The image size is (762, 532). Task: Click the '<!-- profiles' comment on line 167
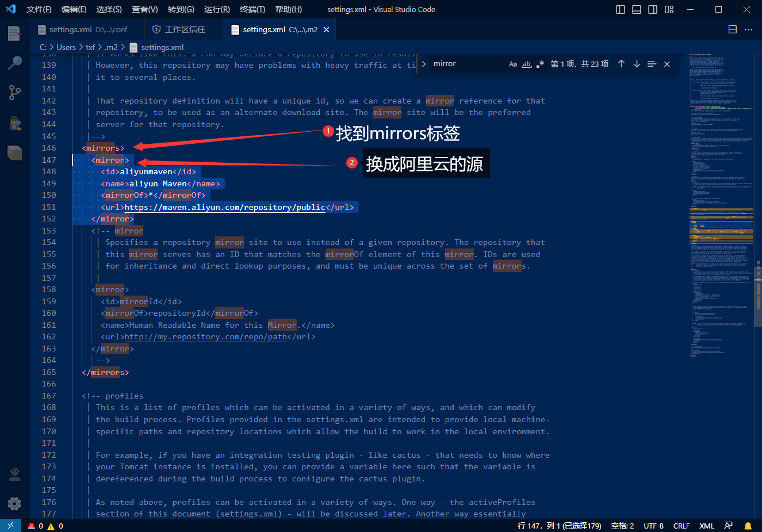click(113, 396)
